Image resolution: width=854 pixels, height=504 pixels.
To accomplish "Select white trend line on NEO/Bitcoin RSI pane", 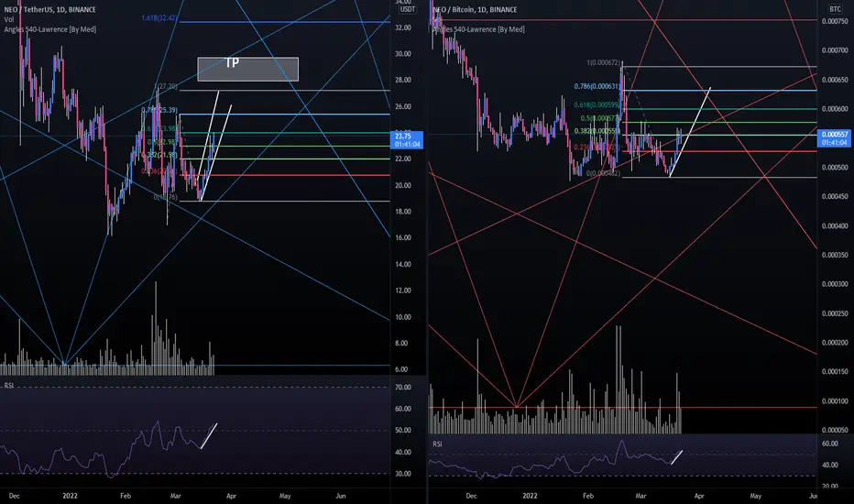I will click(677, 457).
